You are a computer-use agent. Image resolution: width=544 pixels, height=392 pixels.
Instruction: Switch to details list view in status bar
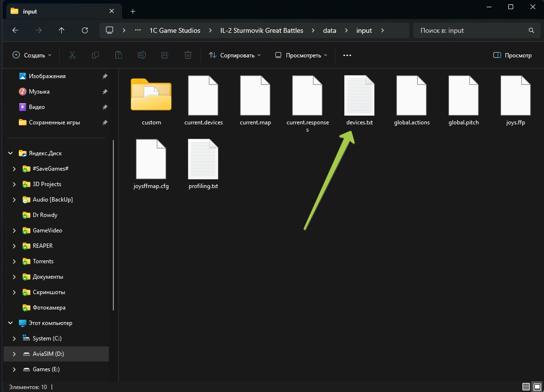coord(526,387)
